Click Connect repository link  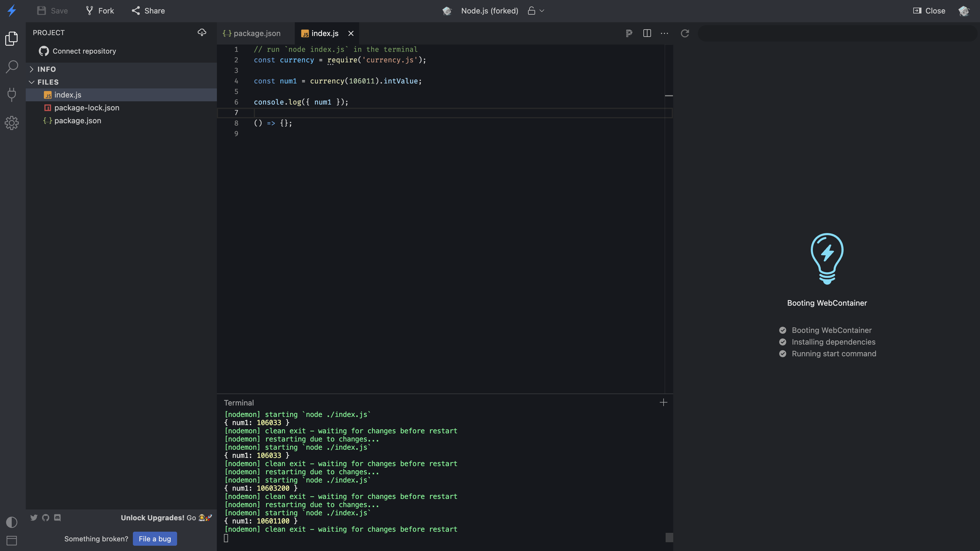[84, 51]
